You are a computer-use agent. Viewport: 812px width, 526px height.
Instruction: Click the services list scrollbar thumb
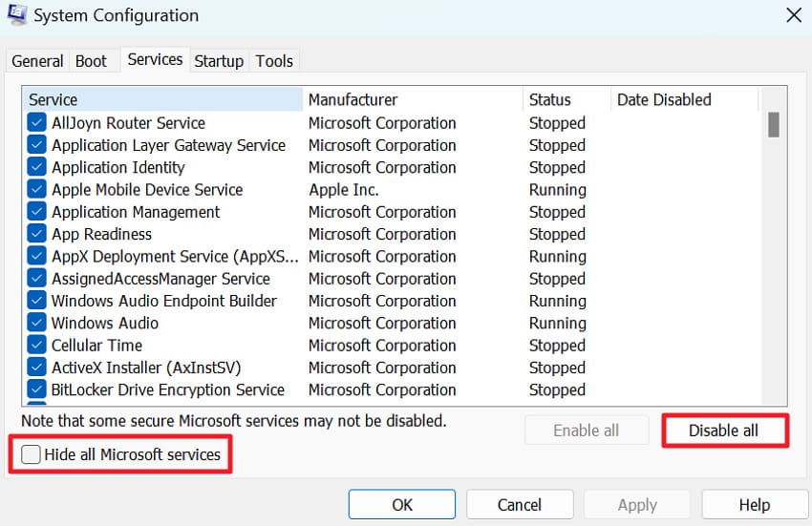tap(774, 125)
